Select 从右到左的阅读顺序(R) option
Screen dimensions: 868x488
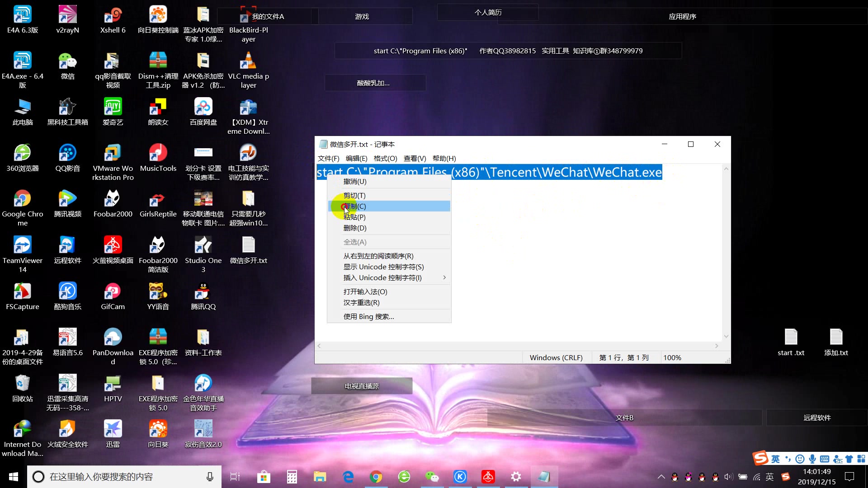click(389, 256)
